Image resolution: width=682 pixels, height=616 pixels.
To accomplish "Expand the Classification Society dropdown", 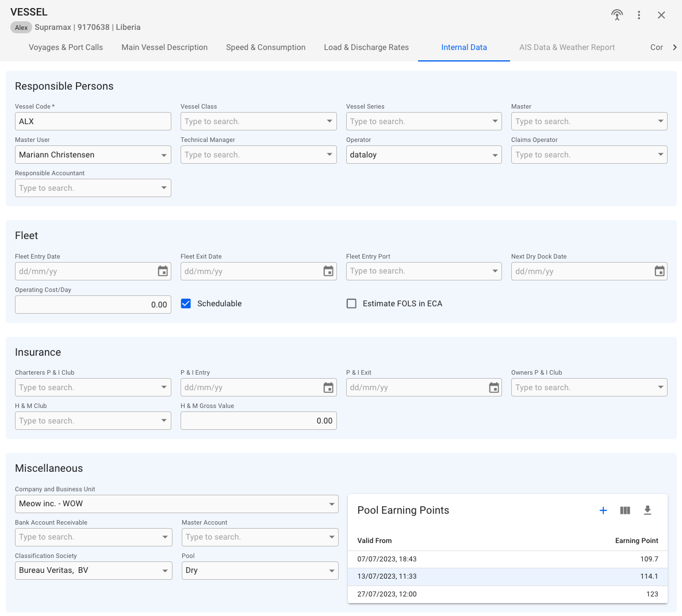I will point(165,571).
